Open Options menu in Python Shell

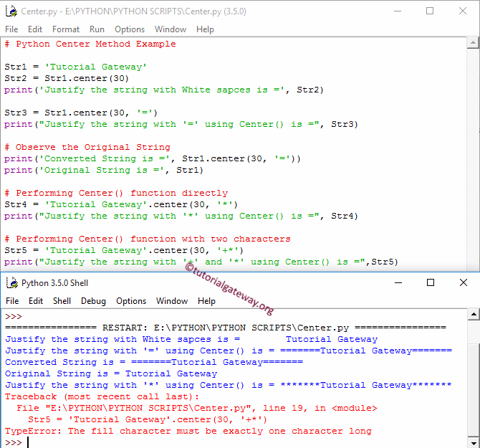point(131,301)
